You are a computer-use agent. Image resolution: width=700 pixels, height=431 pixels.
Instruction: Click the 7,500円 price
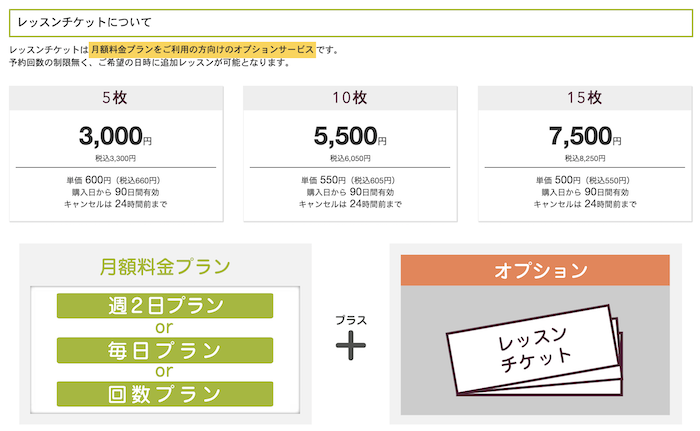pyautogui.click(x=585, y=136)
